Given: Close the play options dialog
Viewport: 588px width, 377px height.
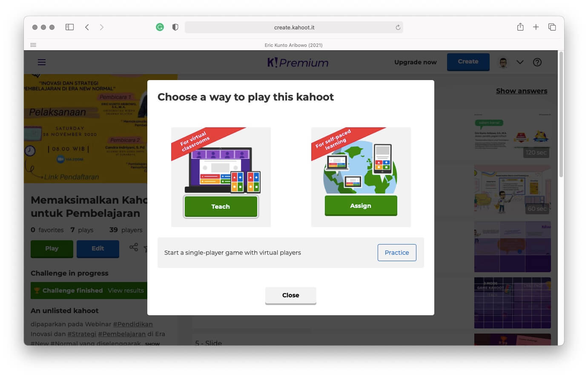Looking at the screenshot, I should pos(291,295).
